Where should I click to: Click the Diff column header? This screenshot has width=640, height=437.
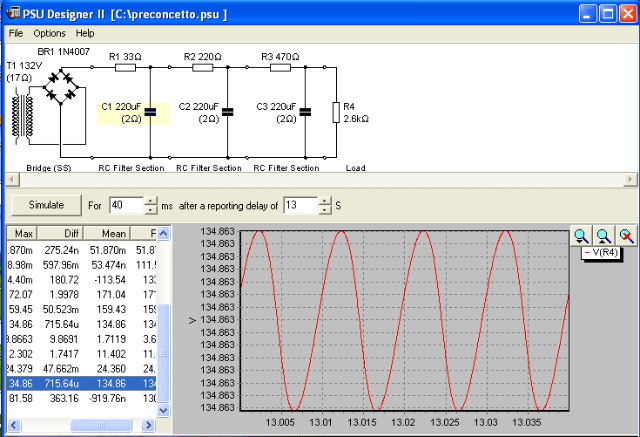(60, 233)
